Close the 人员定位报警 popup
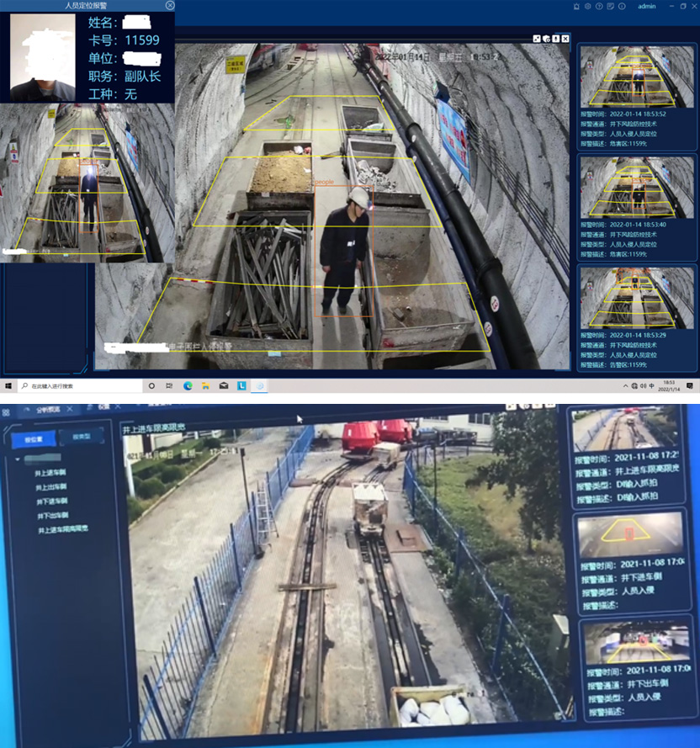The image size is (700, 748). [x=170, y=5]
